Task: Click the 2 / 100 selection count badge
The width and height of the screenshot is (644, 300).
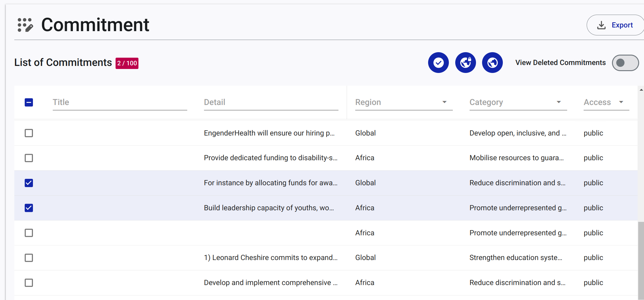Action: click(x=127, y=63)
